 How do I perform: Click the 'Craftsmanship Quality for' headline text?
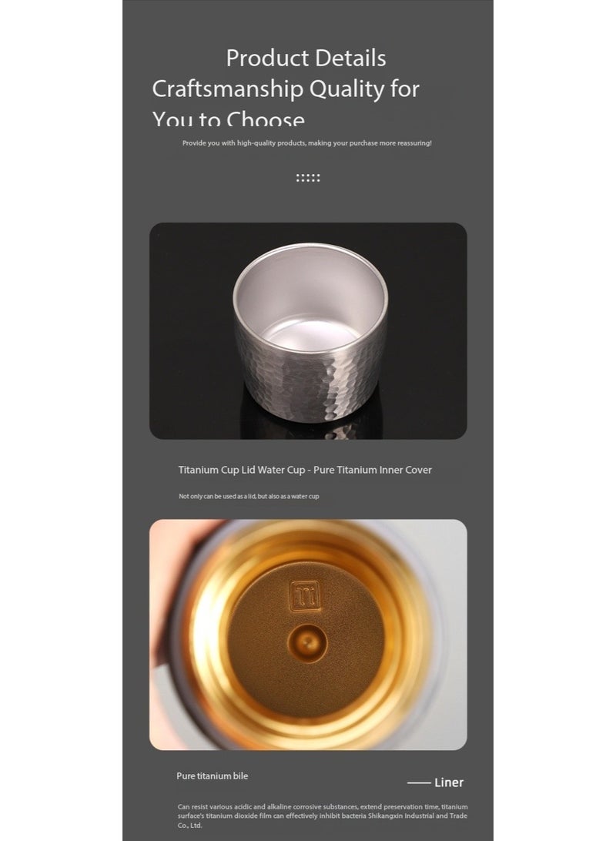coord(285,89)
